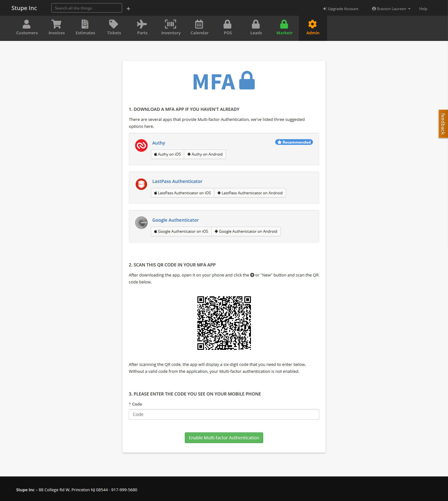The image size is (448, 501).
Task: Open the Invoices cart icon
Action: coord(57,24)
